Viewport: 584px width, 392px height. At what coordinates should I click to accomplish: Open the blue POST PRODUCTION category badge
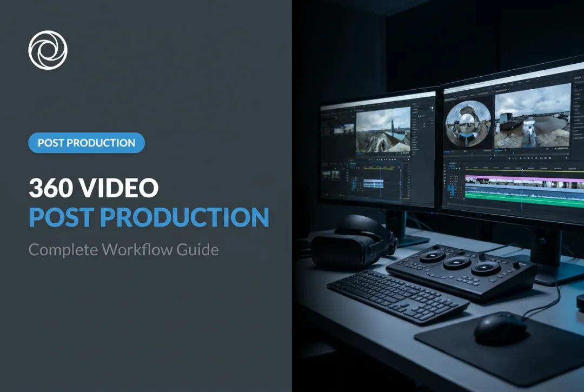click(87, 143)
